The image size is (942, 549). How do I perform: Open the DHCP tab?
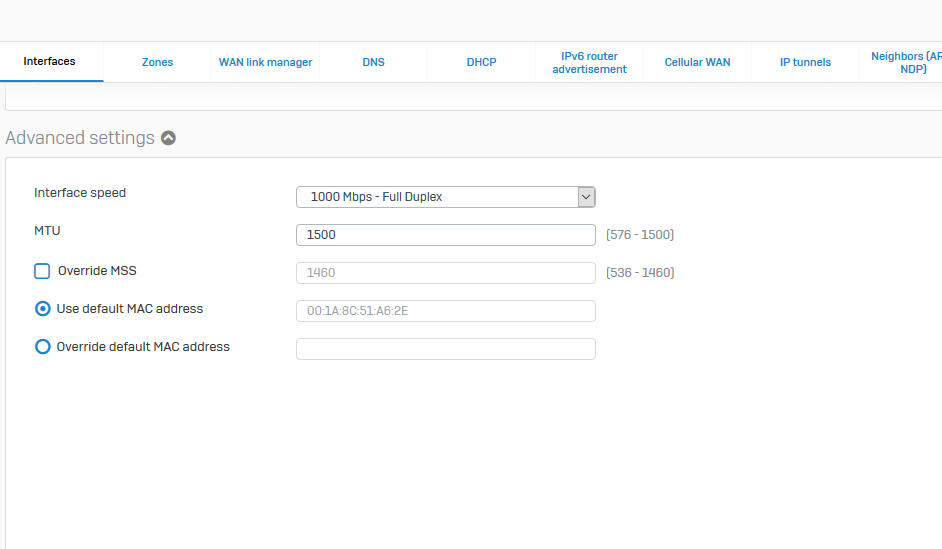(481, 62)
